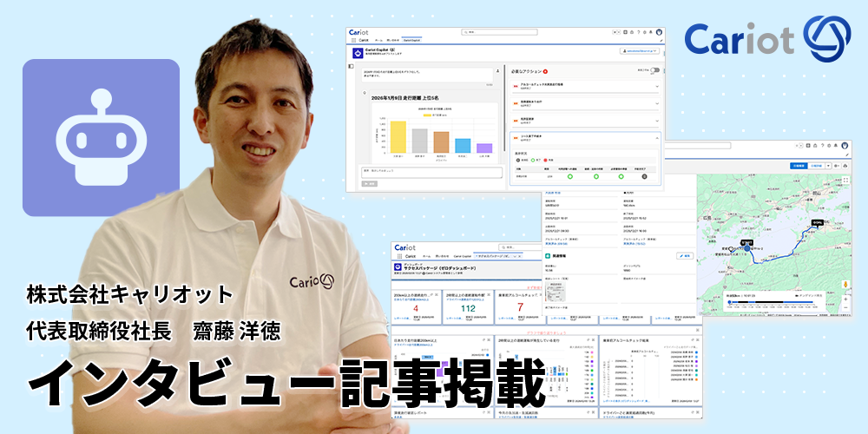Click the GOAL marker on the map

point(818,222)
